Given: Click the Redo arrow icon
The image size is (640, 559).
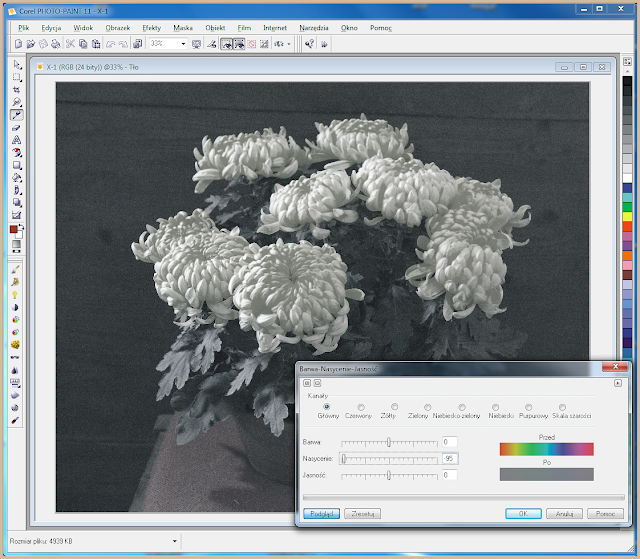Looking at the screenshot, I should [x=123, y=44].
